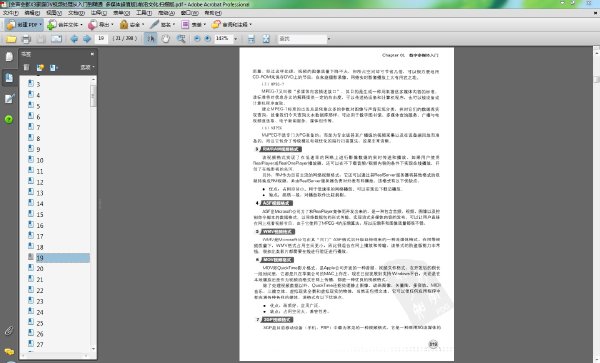
Task: Click the Find text field
Action: [302, 39]
